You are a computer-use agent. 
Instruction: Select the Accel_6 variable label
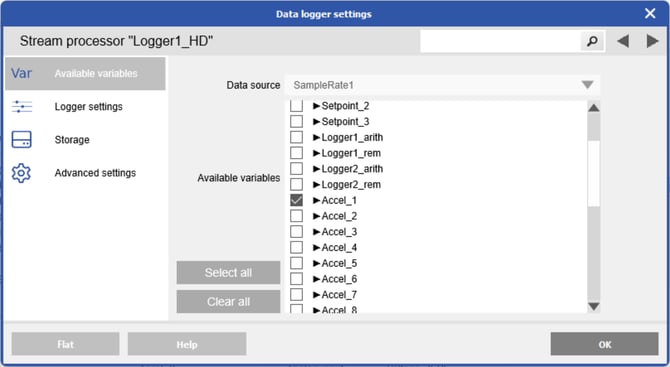coord(339,279)
